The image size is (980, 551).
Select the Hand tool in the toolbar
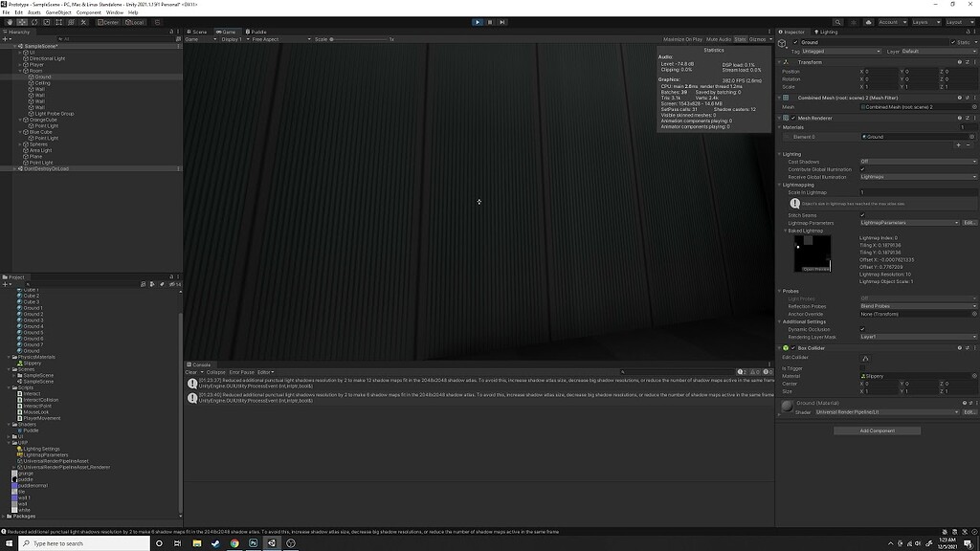tap(10, 22)
